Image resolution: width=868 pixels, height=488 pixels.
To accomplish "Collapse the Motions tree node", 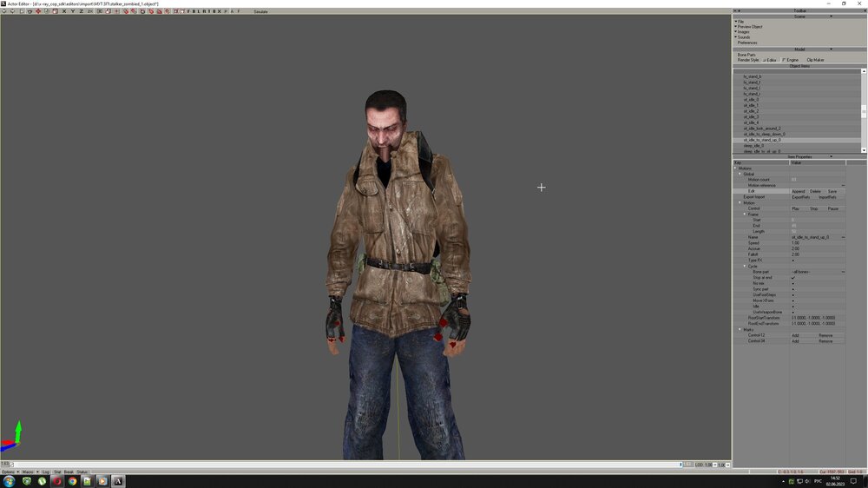I will 736,168.
